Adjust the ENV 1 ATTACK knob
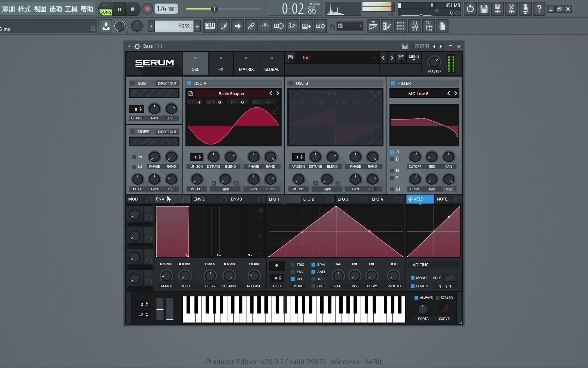 pos(166,276)
